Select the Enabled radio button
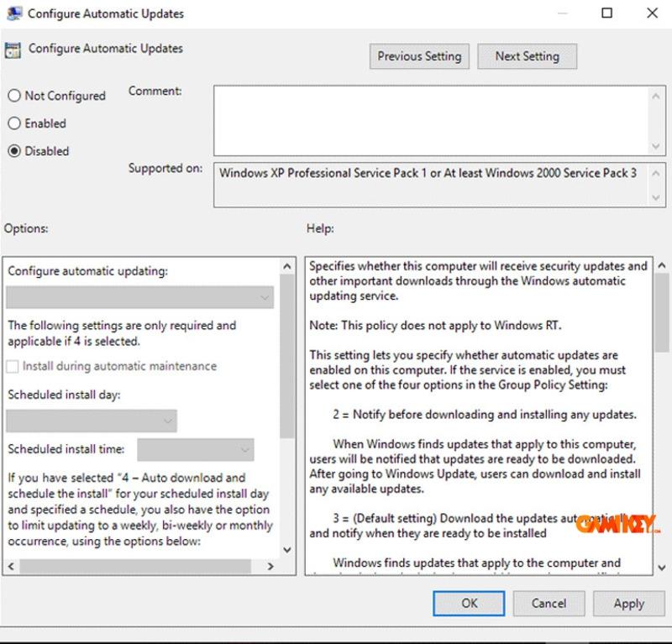The height and width of the screenshot is (644, 672). (x=13, y=123)
